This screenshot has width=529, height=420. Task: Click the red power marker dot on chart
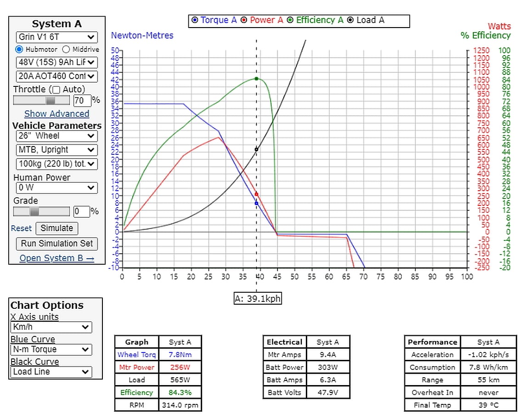pos(256,194)
